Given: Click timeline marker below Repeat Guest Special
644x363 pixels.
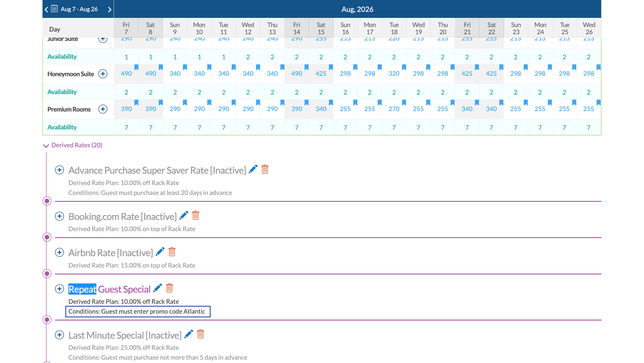Looking at the screenshot, I should click(47, 320).
